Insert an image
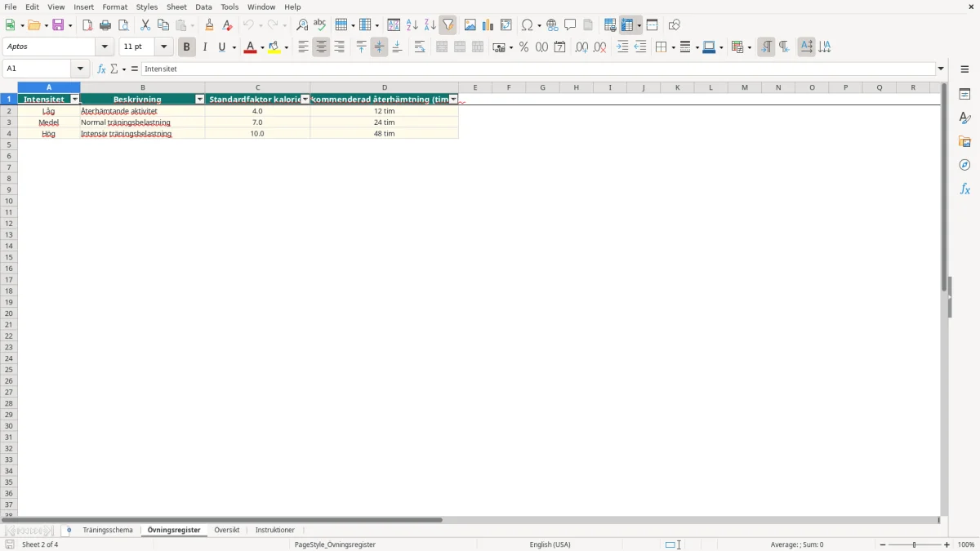 [470, 25]
